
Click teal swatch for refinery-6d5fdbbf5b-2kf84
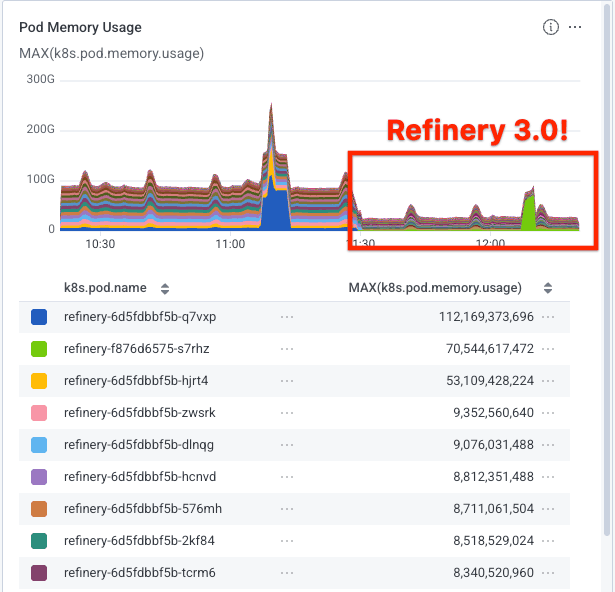pyautogui.click(x=39, y=541)
